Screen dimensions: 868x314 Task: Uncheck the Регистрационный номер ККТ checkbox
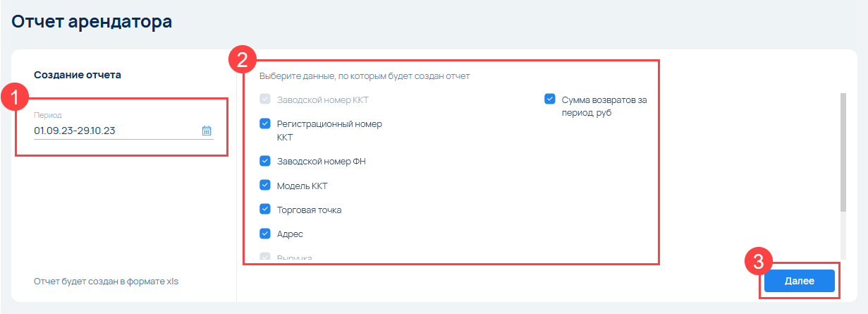pyautogui.click(x=265, y=124)
